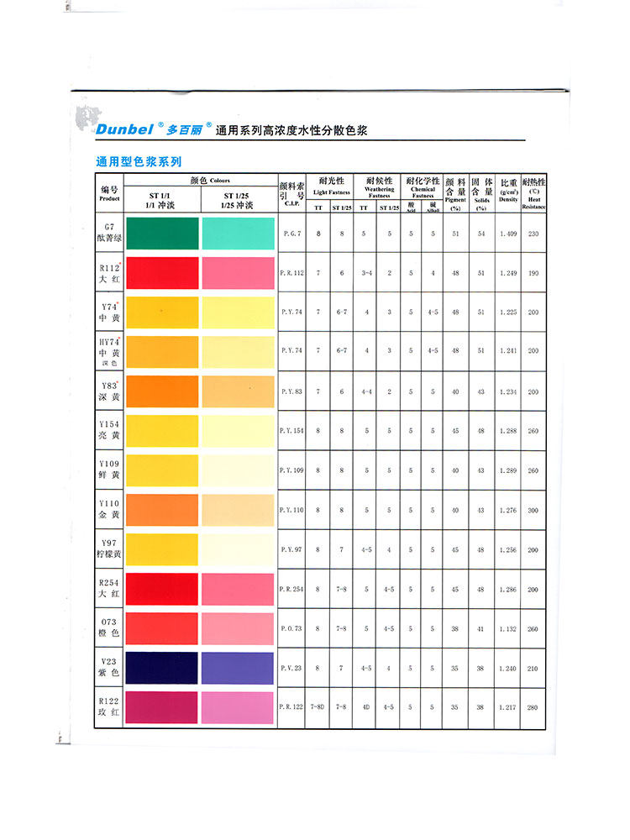Click the V23 dark violet ST 1/1 swatch
Image resolution: width=630 pixels, height=840 pixels.
[x=162, y=668]
